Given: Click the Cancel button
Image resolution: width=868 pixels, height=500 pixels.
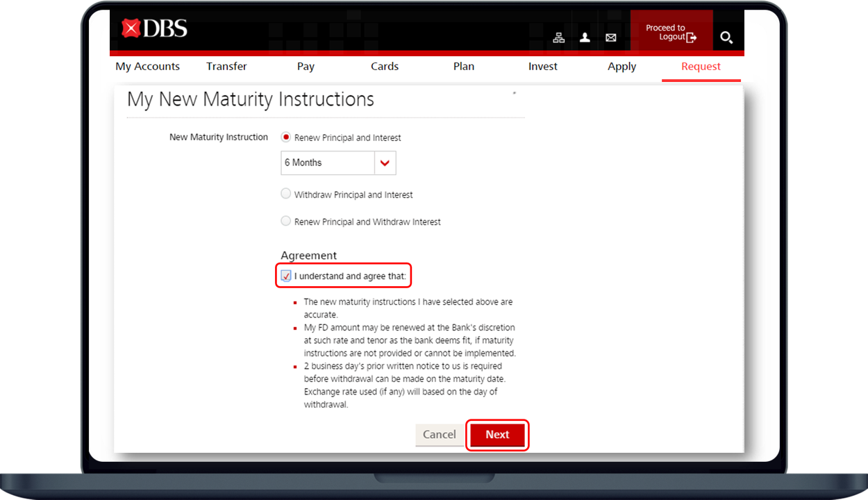Looking at the screenshot, I should (440, 435).
